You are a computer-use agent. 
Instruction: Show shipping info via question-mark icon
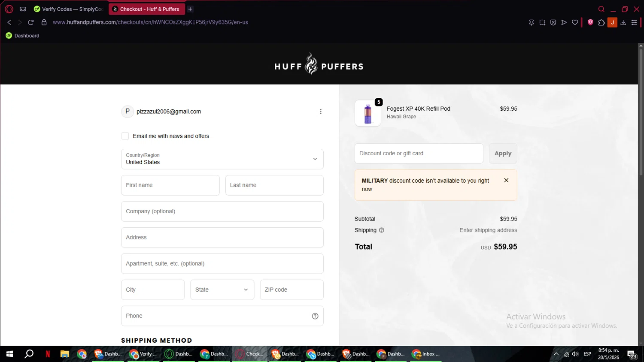[382, 230]
